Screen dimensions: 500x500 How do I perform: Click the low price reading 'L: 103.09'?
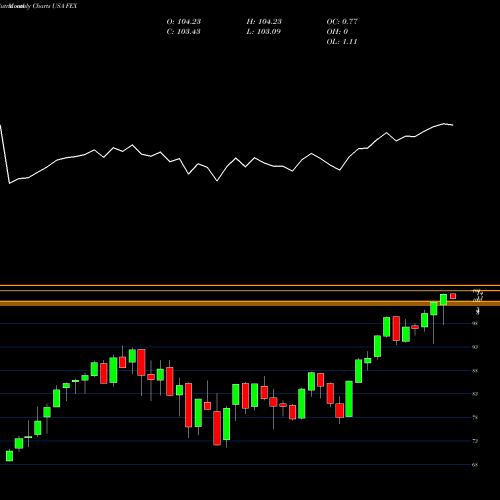264,32
